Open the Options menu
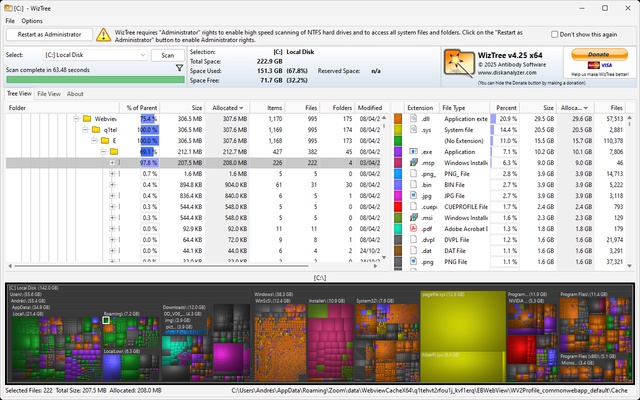This screenshot has height=400, width=640. click(32, 21)
